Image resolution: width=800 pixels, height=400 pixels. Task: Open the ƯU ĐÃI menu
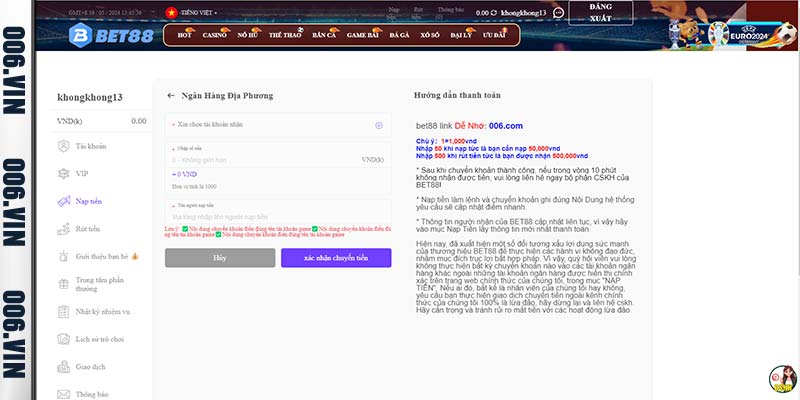point(494,35)
